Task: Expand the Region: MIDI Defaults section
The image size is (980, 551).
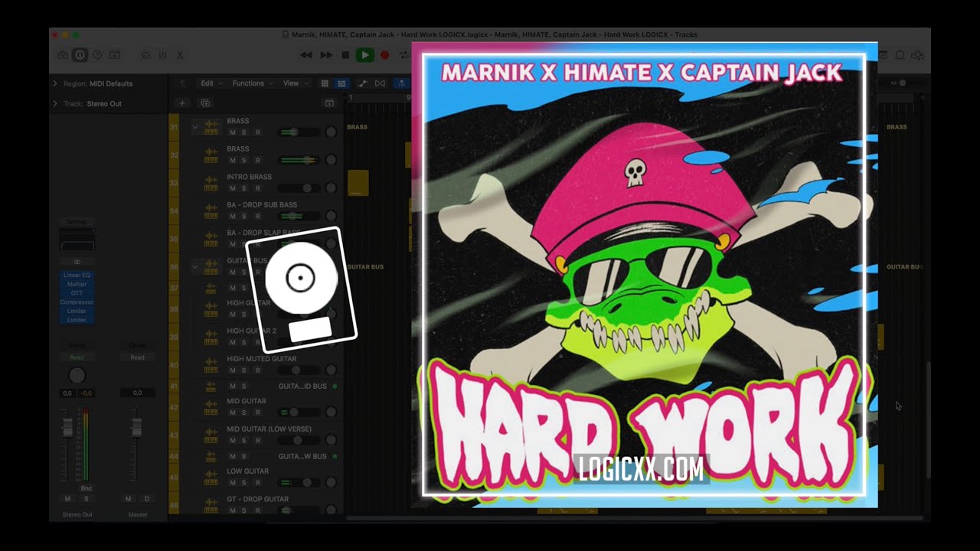Action: point(55,83)
